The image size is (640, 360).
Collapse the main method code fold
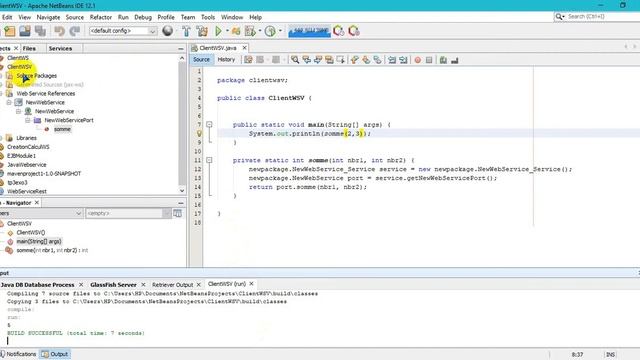click(209, 124)
